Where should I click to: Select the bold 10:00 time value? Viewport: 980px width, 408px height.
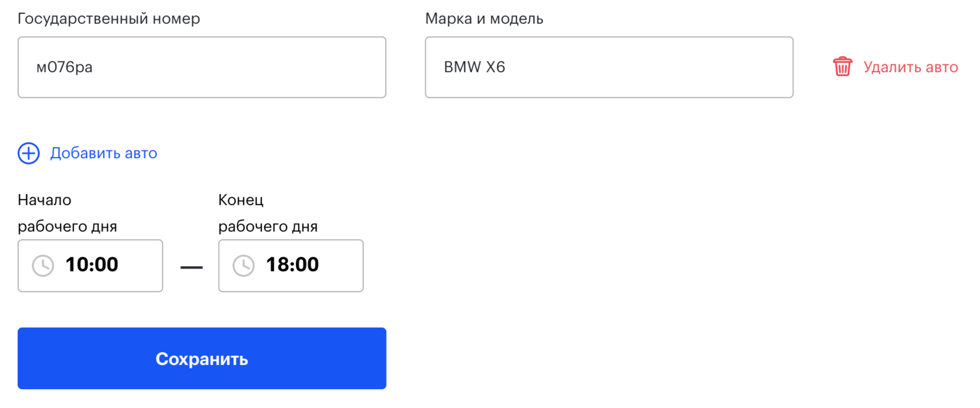[x=92, y=264]
